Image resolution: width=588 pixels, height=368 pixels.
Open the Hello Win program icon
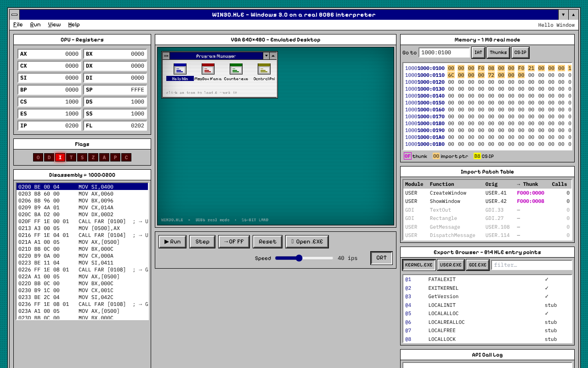click(x=180, y=72)
